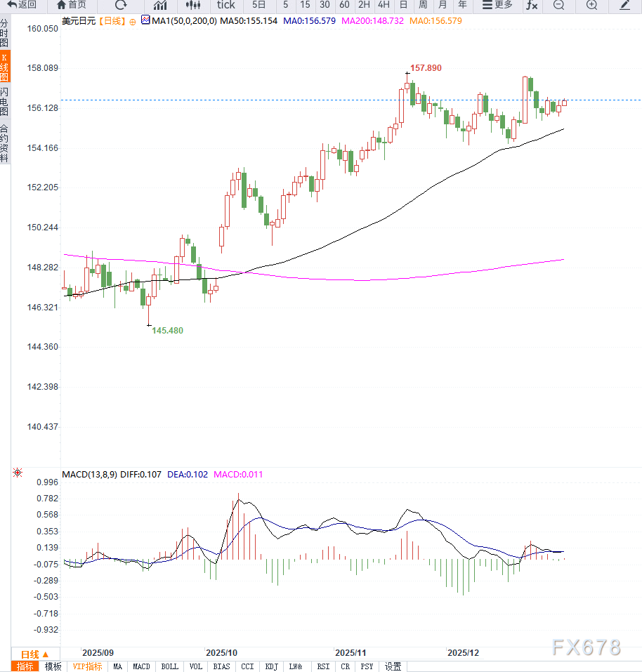Click the bar chart style icon
Screen dimensions: 642x672
point(160,5)
